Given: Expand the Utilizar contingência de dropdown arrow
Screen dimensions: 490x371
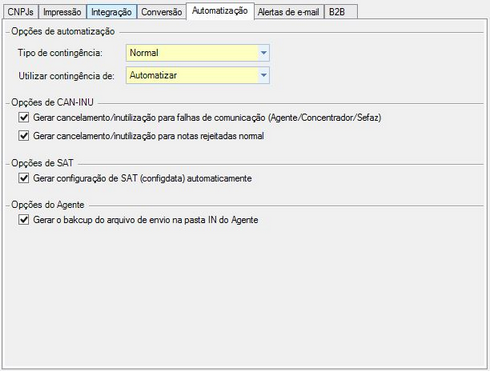Looking at the screenshot, I should pos(263,75).
